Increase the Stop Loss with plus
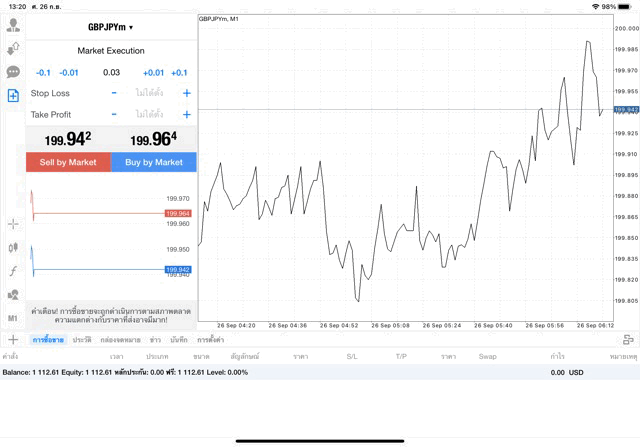 pos(187,93)
